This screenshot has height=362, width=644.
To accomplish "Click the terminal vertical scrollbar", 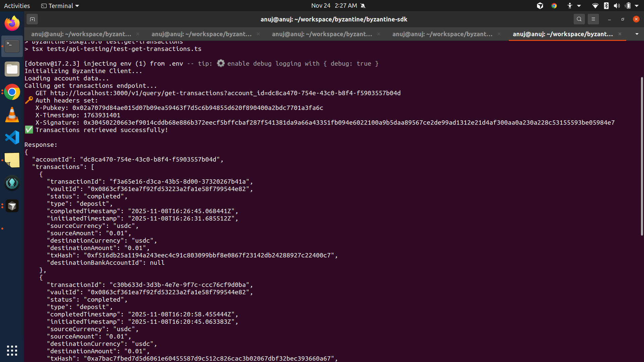I will (x=642, y=156).
